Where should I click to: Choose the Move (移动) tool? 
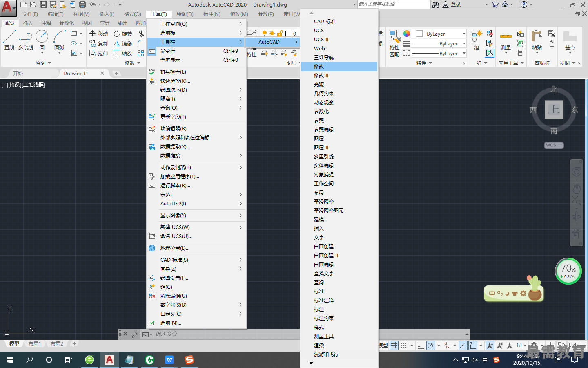coord(99,34)
